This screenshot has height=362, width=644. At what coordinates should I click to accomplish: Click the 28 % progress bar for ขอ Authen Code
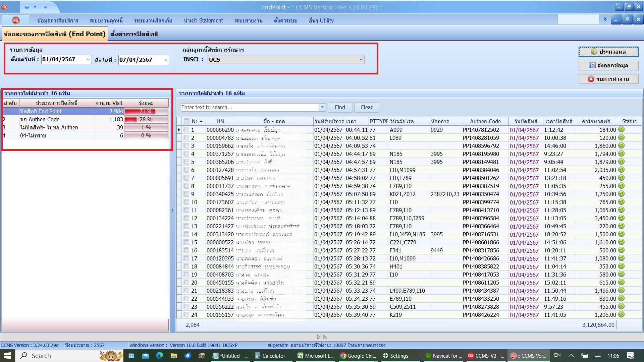click(146, 119)
